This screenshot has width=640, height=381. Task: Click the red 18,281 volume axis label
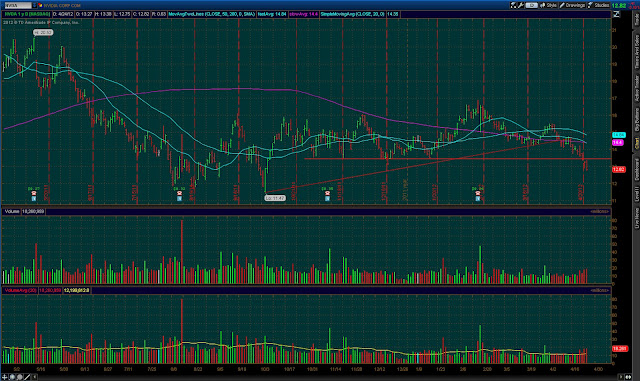pyautogui.click(x=619, y=349)
